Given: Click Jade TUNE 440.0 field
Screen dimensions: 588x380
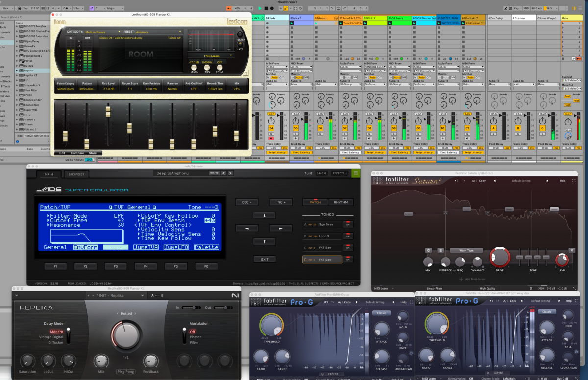Looking at the screenshot, I should point(321,173).
